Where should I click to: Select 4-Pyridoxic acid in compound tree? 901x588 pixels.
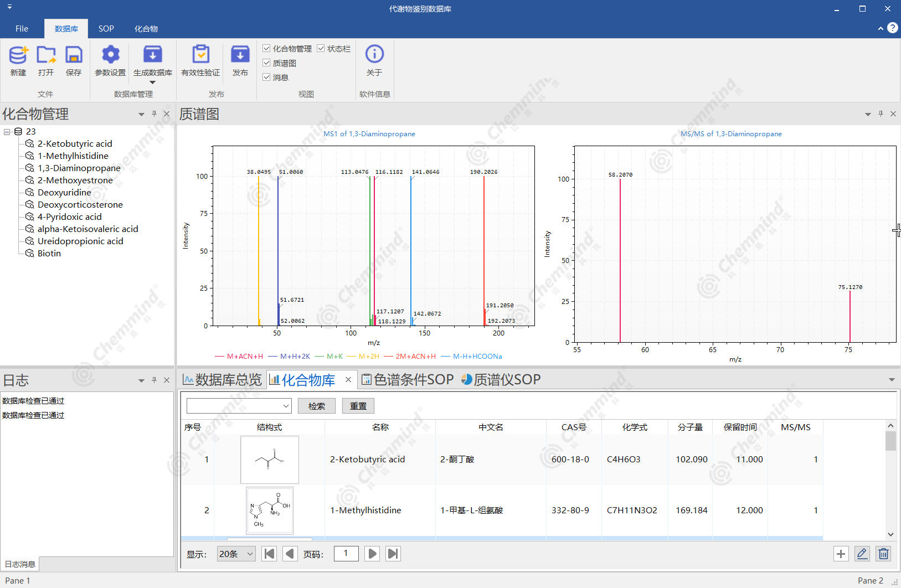(70, 217)
